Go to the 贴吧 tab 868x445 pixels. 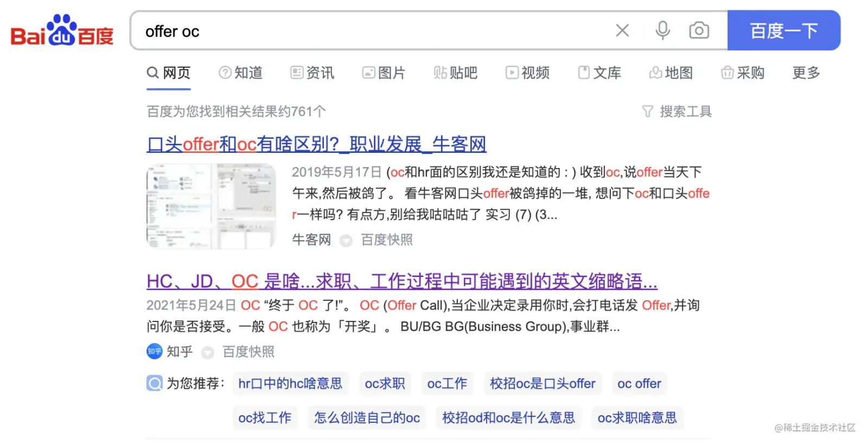(455, 73)
